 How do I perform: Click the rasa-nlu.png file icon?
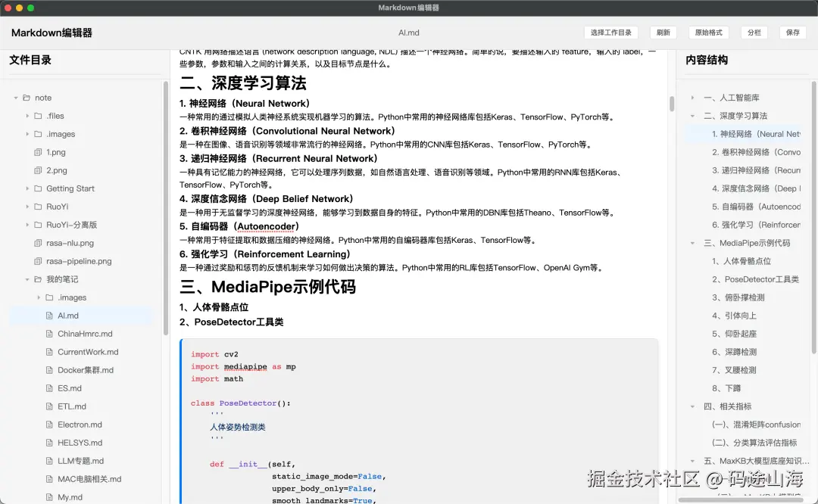38,243
